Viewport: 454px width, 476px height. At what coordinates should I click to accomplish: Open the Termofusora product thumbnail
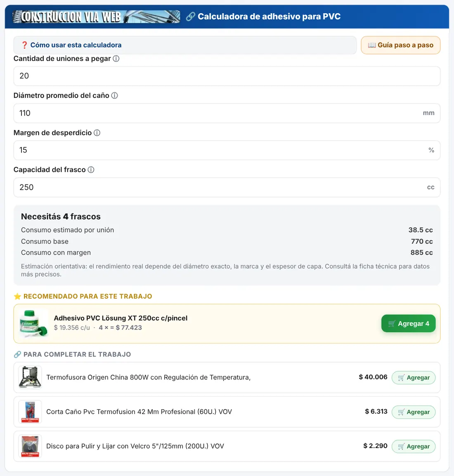[x=30, y=377]
